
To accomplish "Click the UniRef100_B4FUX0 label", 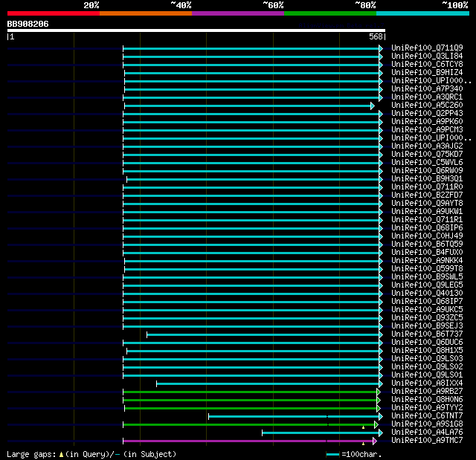I will pyautogui.click(x=427, y=253).
